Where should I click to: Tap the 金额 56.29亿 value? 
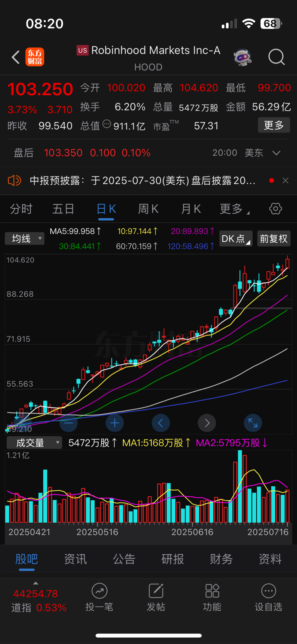click(x=271, y=107)
